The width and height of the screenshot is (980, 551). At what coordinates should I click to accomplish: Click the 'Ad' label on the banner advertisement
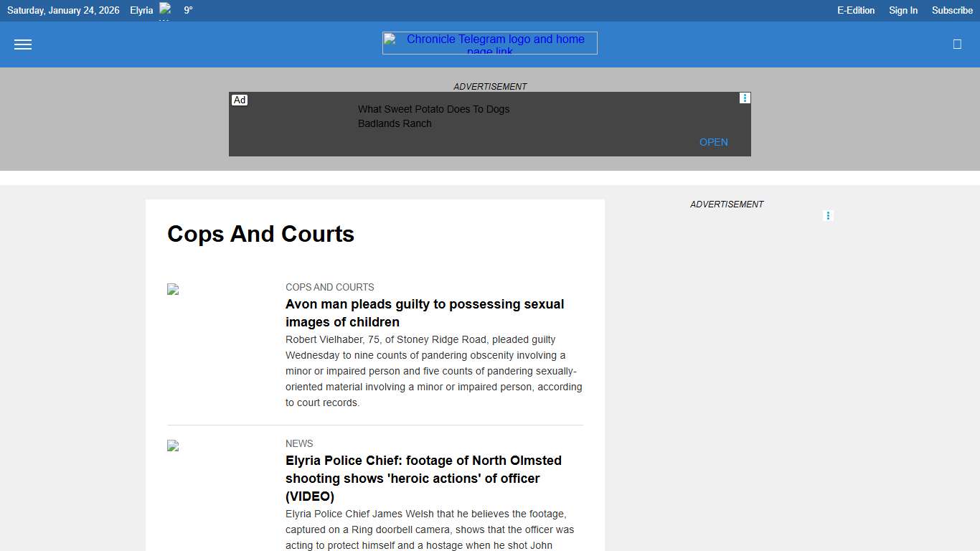pyautogui.click(x=240, y=100)
